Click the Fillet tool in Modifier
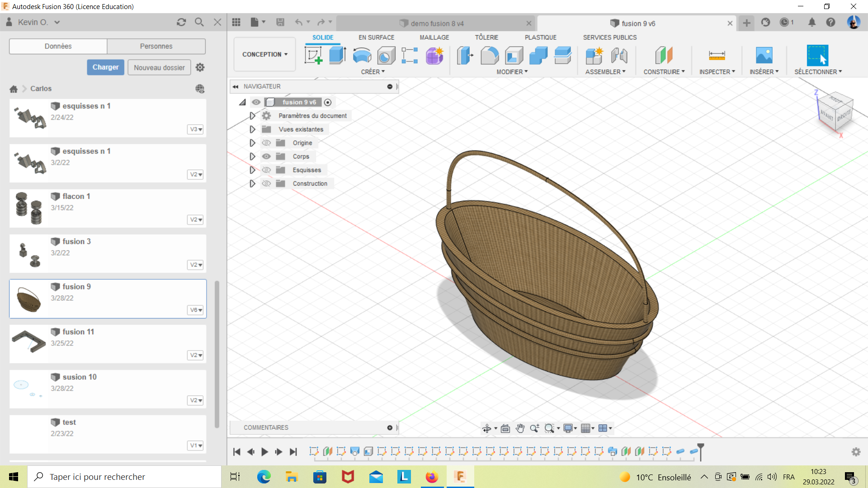The image size is (868, 488). (490, 56)
